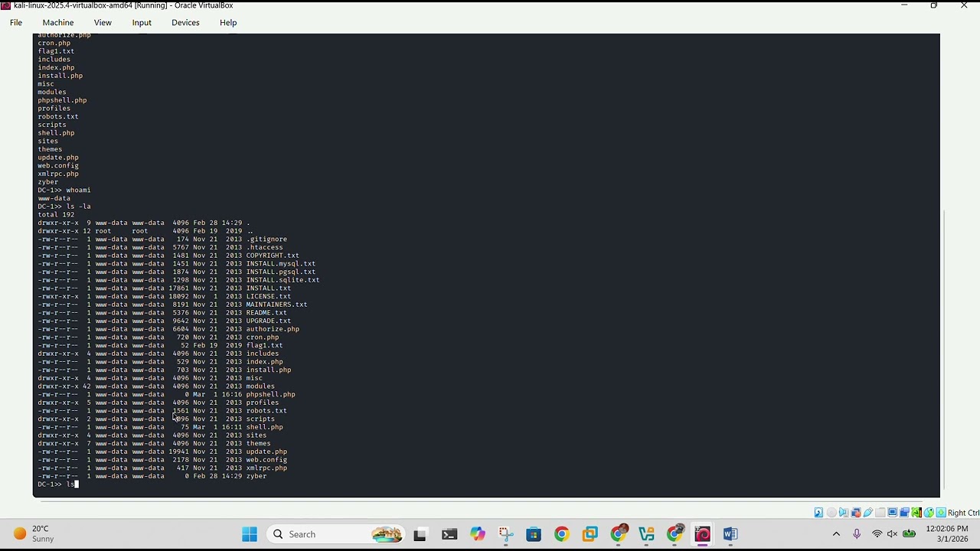
Task: Click '.htaccess' in the long listing
Action: (x=264, y=247)
